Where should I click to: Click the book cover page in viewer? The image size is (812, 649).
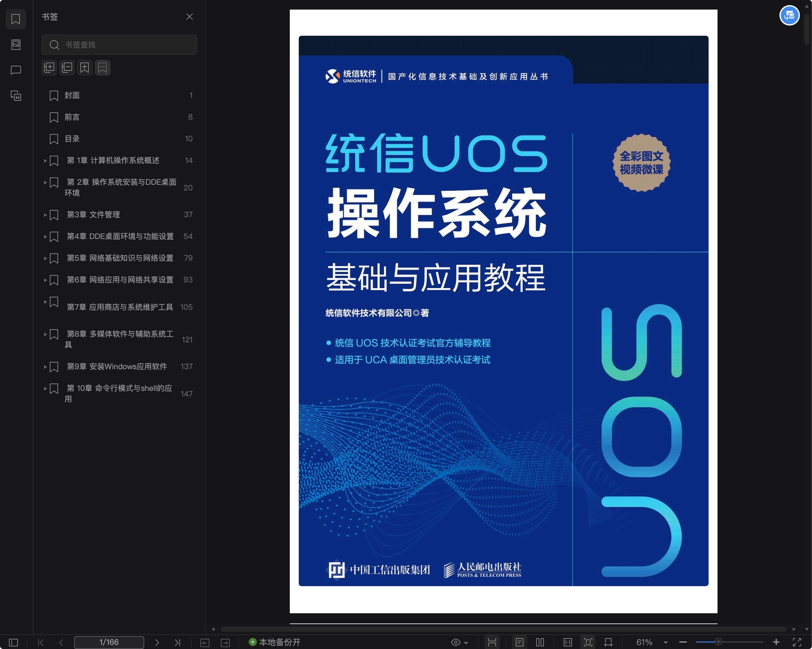coord(503,311)
